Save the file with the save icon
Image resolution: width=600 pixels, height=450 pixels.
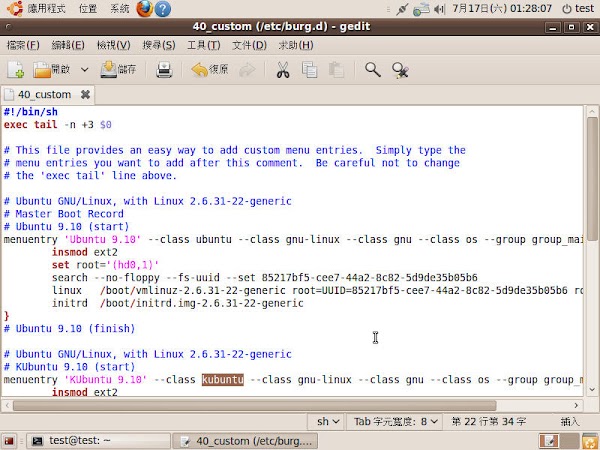pyautogui.click(x=118, y=70)
